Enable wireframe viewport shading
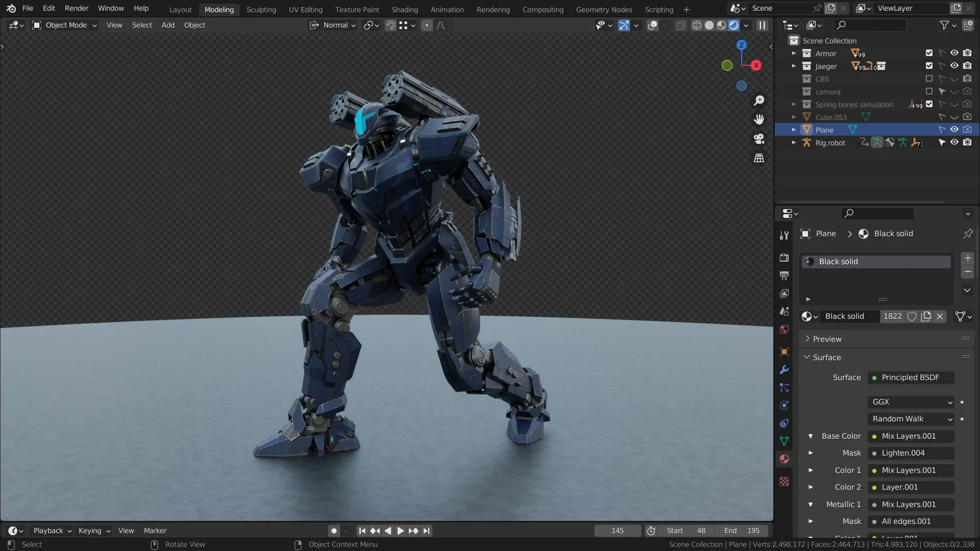Screen dimensions: 980x551 (x=697, y=25)
